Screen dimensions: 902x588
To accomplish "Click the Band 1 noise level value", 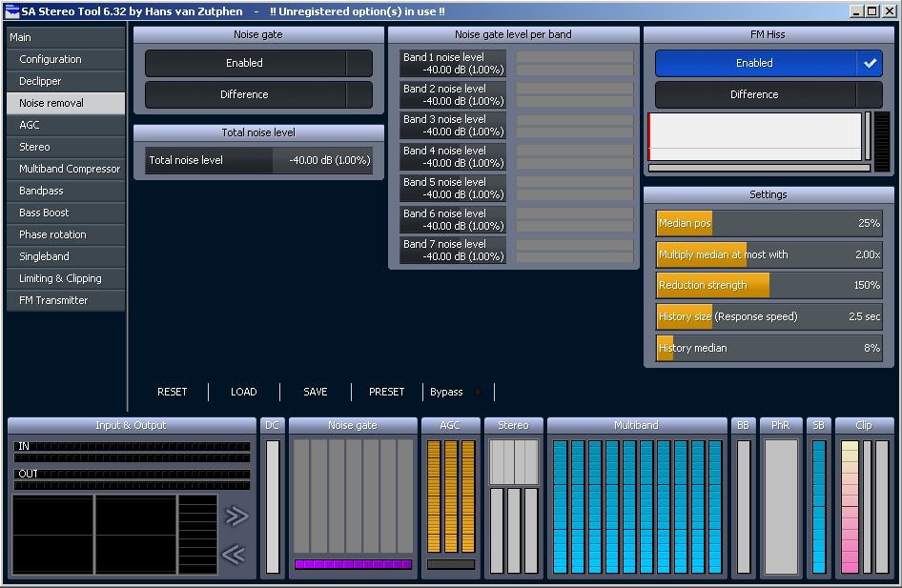I will click(x=463, y=70).
